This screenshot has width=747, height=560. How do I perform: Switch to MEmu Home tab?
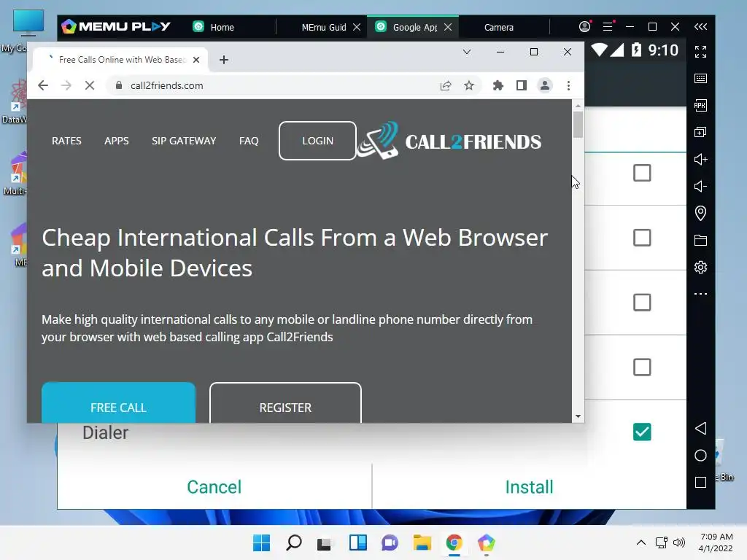coord(222,27)
